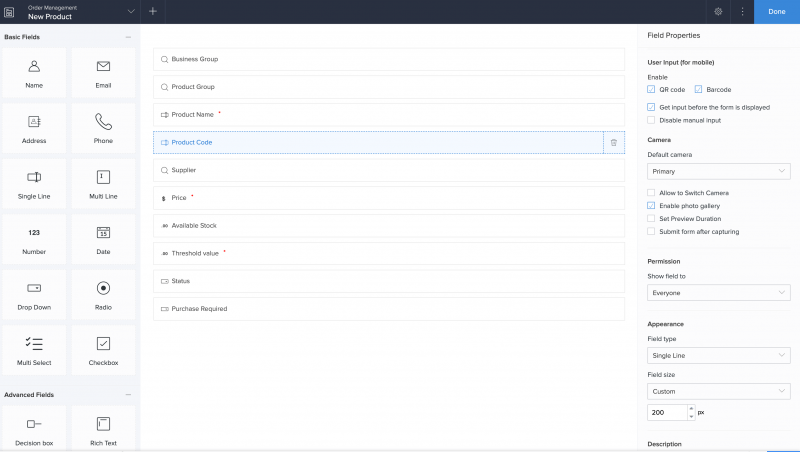The width and height of the screenshot is (800, 452).
Task: Open the Show field to dropdown
Action: pos(719,293)
